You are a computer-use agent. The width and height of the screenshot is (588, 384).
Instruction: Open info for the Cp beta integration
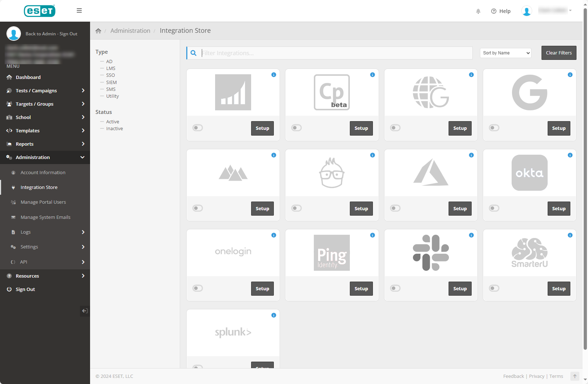pos(373,75)
